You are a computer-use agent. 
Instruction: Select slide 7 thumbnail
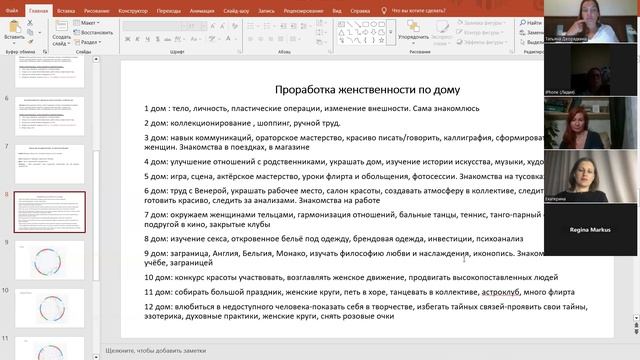pyautogui.click(x=49, y=164)
